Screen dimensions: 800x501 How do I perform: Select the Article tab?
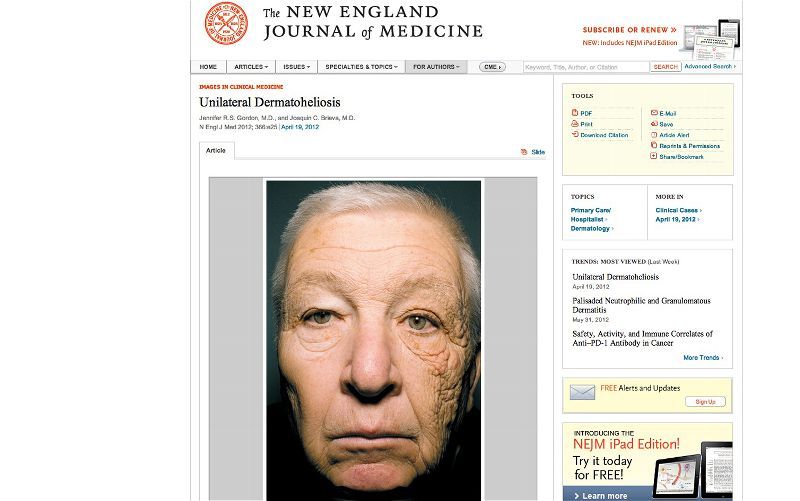pyautogui.click(x=216, y=151)
